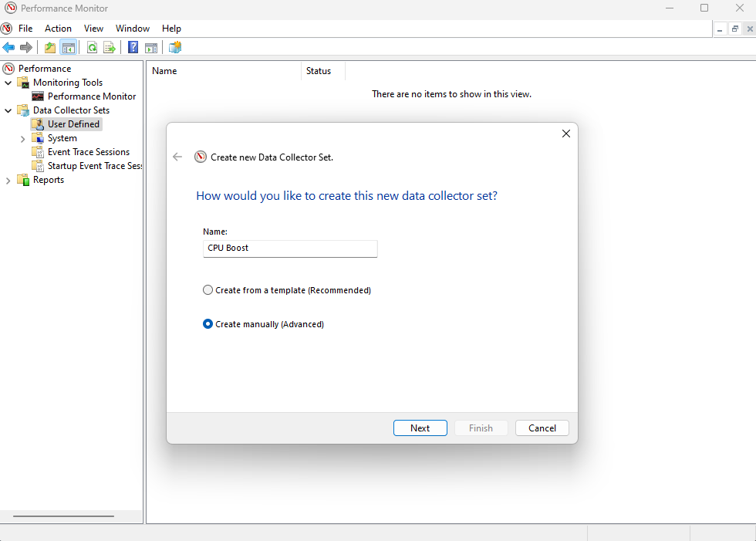Viewport: 756px width, 541px height.
Task: Select Create from a template option
Action: 208,290
